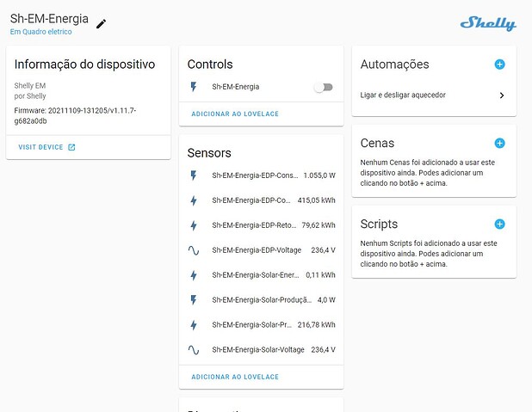Expand Ligar e desligar aquecedor chevron
Viewport: 532px width, 412px height.
[502, 95]
